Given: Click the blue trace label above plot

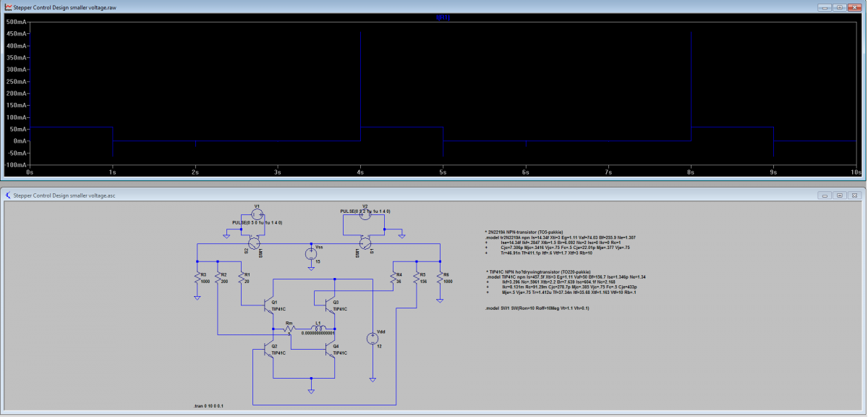Looking at the screenshot, I should coord(443,17).
